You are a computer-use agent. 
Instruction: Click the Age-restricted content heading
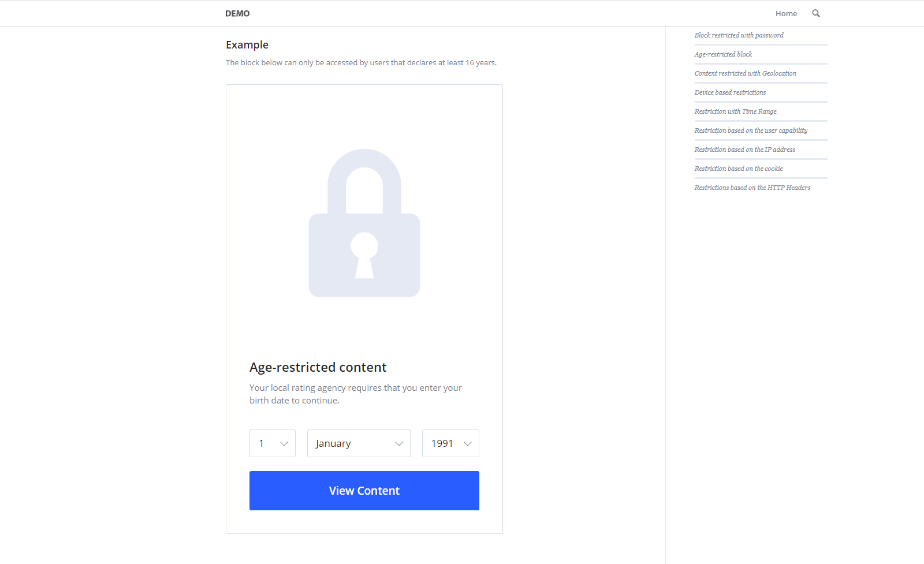tap(318, 367)
